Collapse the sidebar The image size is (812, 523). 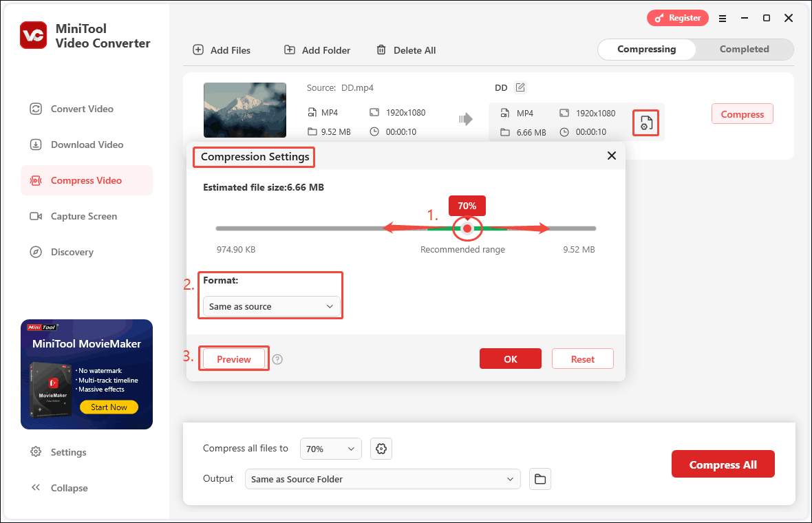59,488
